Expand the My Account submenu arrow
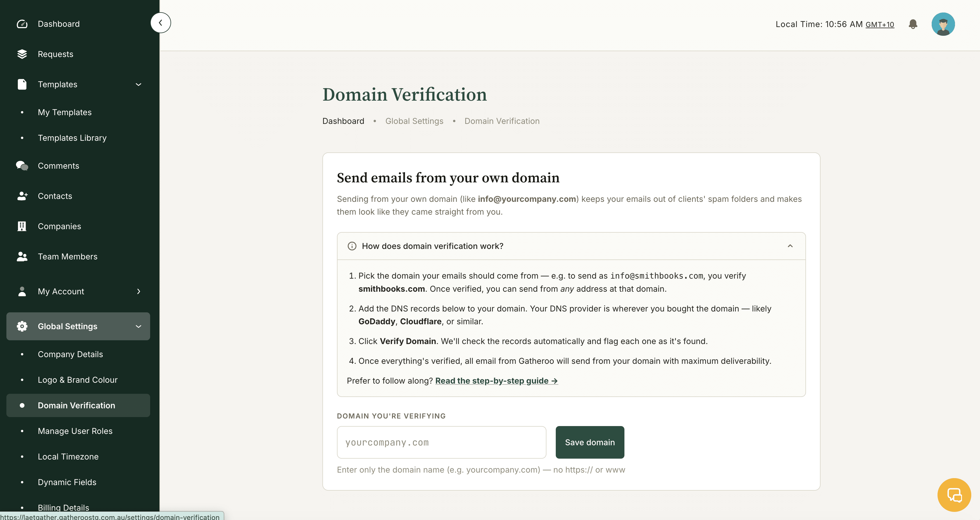This screenshot has height=520, width=980. [x=139, y=291]
